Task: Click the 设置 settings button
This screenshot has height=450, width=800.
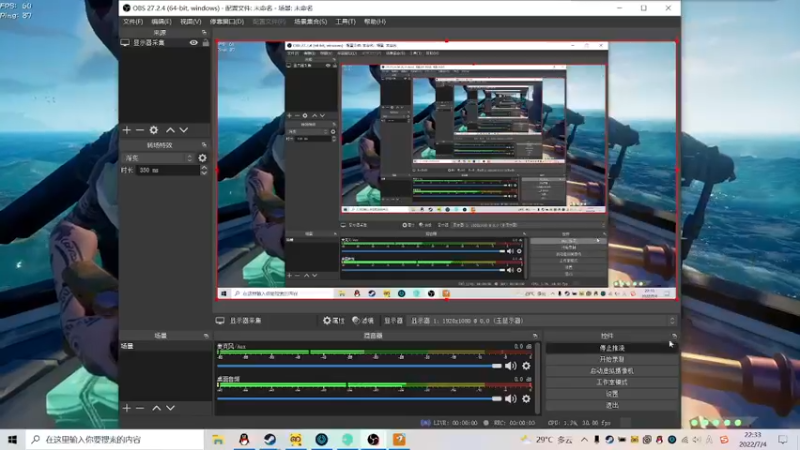Action: pos(612,394)
